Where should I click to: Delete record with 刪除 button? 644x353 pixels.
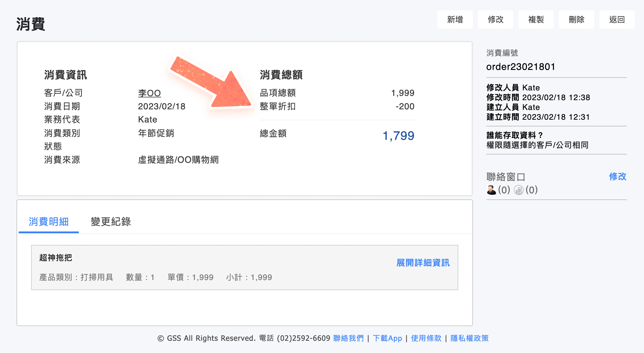576,20
